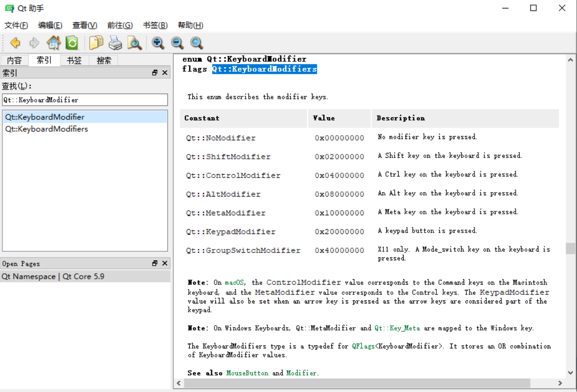Click the Copy pages toolbar icon
Image resolution: width=577 pixels, height=392 pixels.
point(96,43)
